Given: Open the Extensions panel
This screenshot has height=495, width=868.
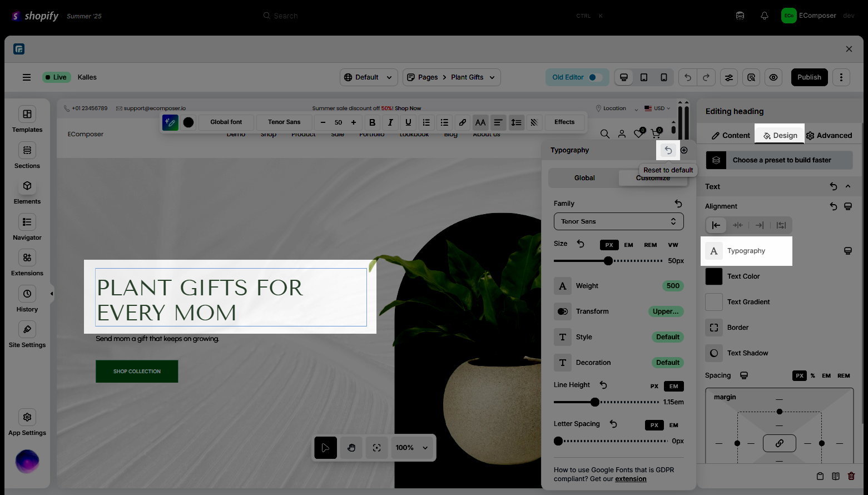Looking at the screenshot, I should 27,263.
